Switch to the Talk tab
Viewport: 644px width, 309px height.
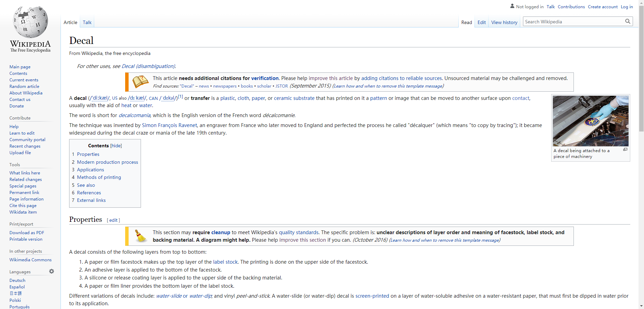click(x=87, y=22)
